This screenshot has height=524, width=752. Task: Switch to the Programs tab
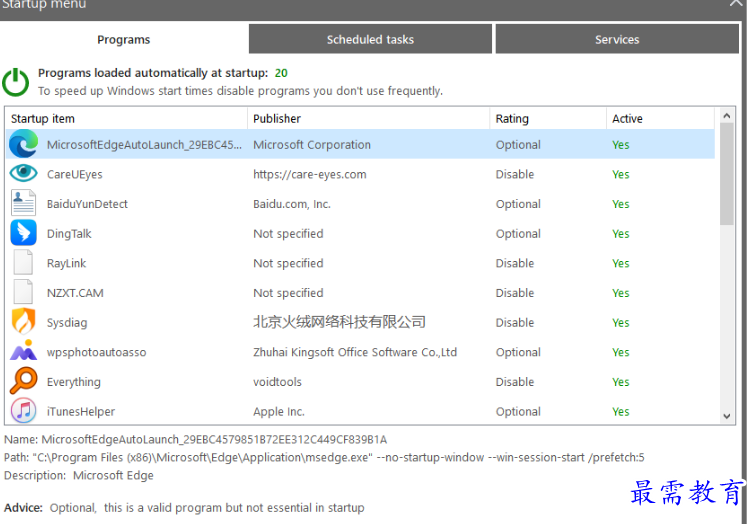tap(124, 40)
